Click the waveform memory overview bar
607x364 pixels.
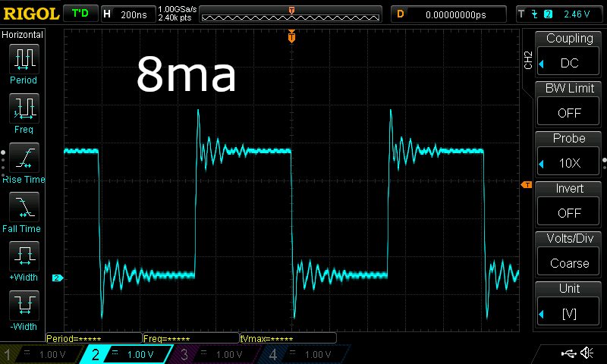pyautogui.click(x=292, y=14)
